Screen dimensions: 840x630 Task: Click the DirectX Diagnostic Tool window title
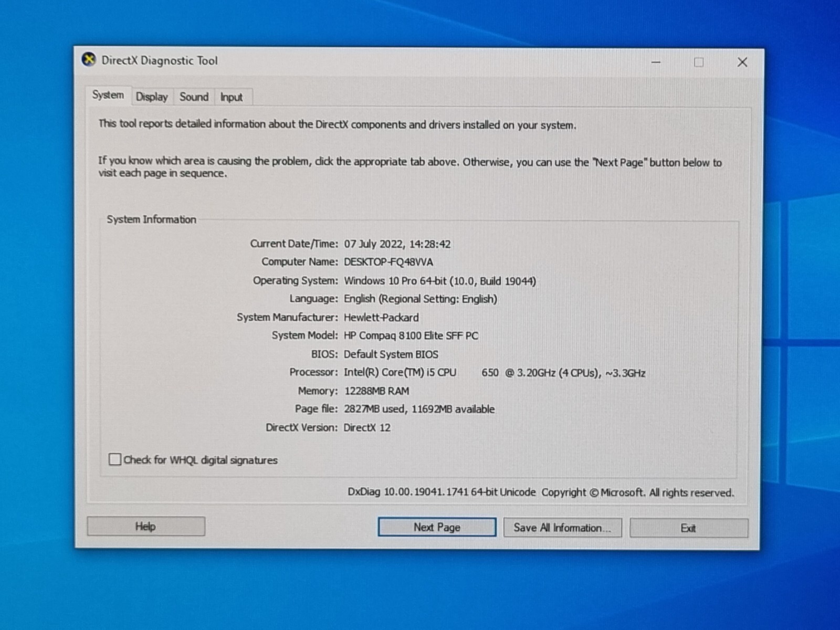(x=160, y=61)
